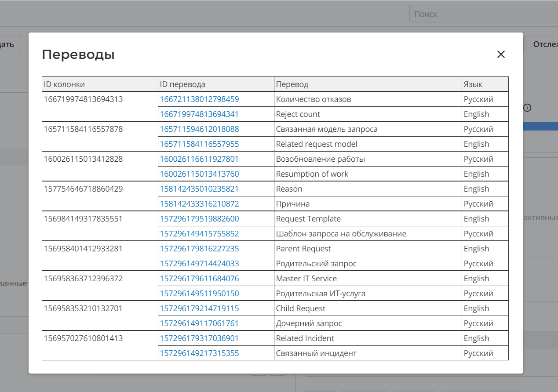Open translation ID link for Reason
558x392 pixels.
pyautogui.click(x=199, y=189)
